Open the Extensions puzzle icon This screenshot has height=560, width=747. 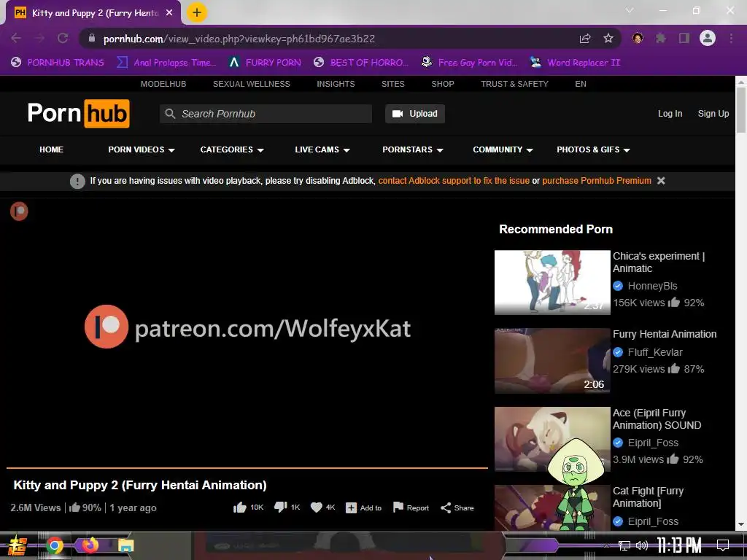(661, 38)
